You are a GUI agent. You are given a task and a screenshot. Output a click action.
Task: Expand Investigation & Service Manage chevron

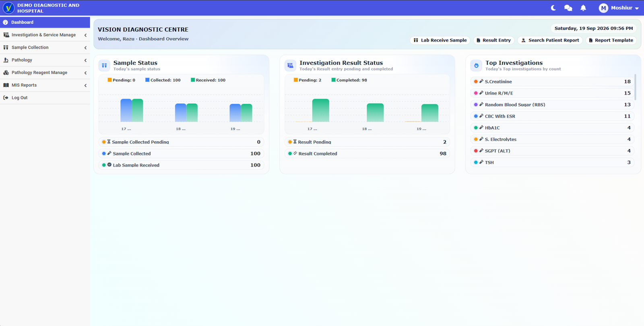85,35
